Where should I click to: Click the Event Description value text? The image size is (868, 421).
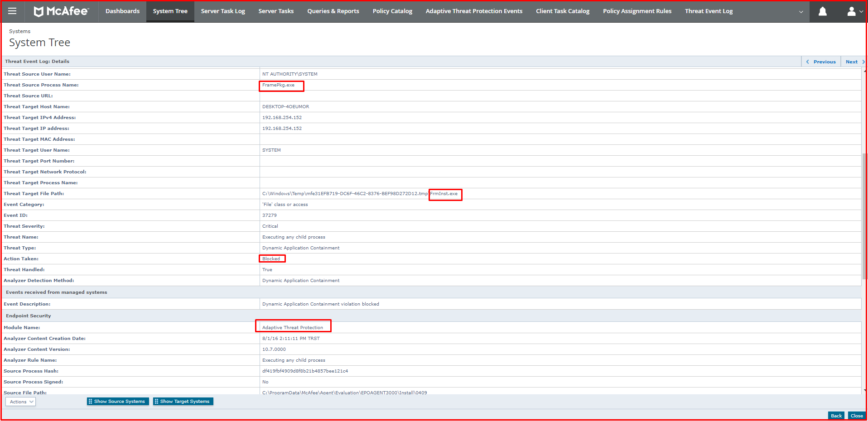pos(321,304)
